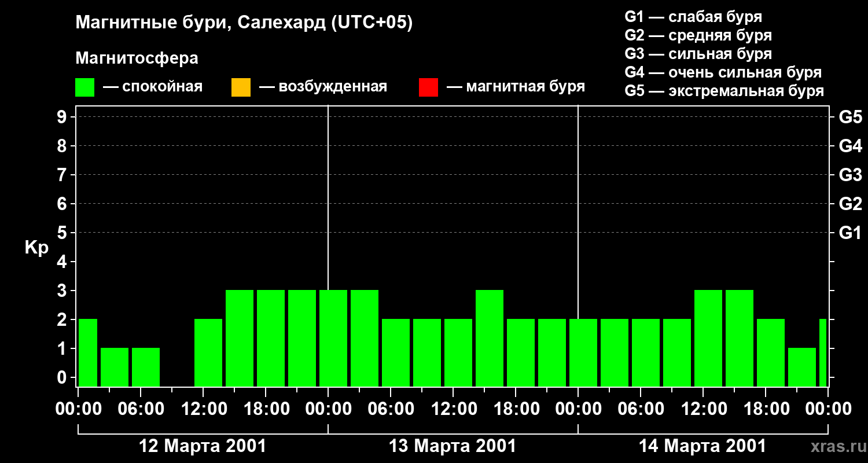Click the 13 March 03:00–06:00 Kp bar

coord(365,338)
